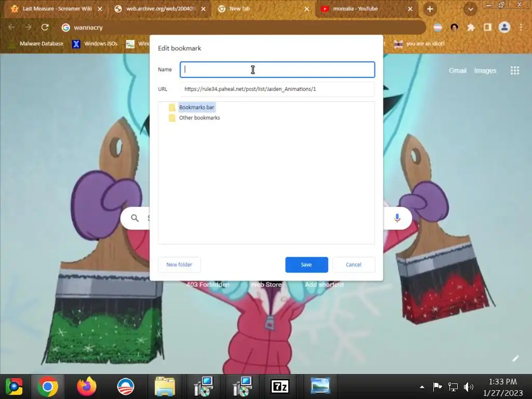
Task: Open a new tab with plus button
Action: click(x=430, y=9)
